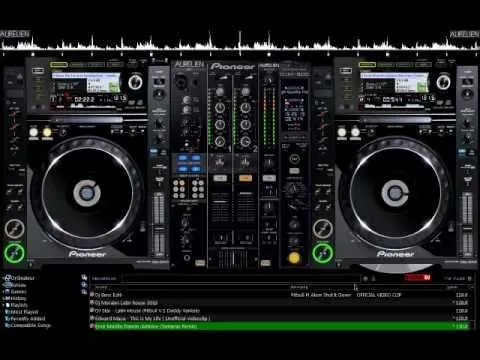This screenshot has height=360, width=480.
Task: Click channel 2 trim gain knob
Action: pos(246,91)
